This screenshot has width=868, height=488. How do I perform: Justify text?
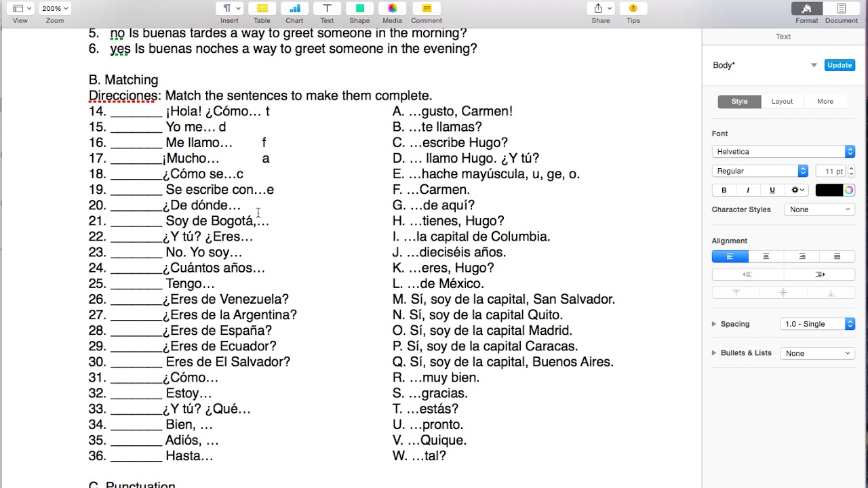[837, 256]
